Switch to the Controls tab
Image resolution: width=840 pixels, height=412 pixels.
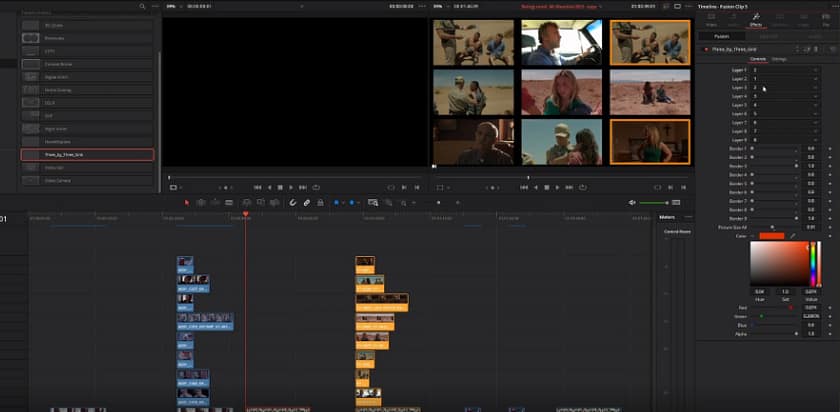tap(758, 59)
